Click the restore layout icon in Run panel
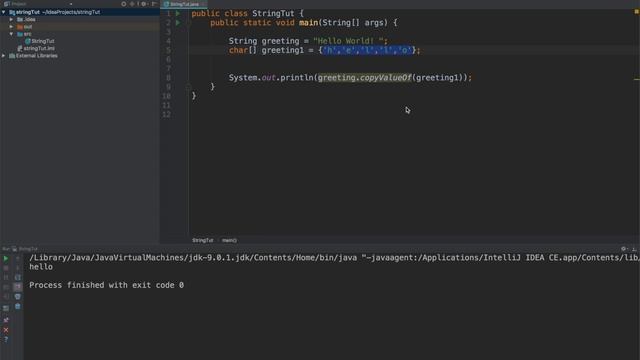Image resolution: width=640 pixels, height=360 pixels. pyautogui.click(x=6, y=308)
